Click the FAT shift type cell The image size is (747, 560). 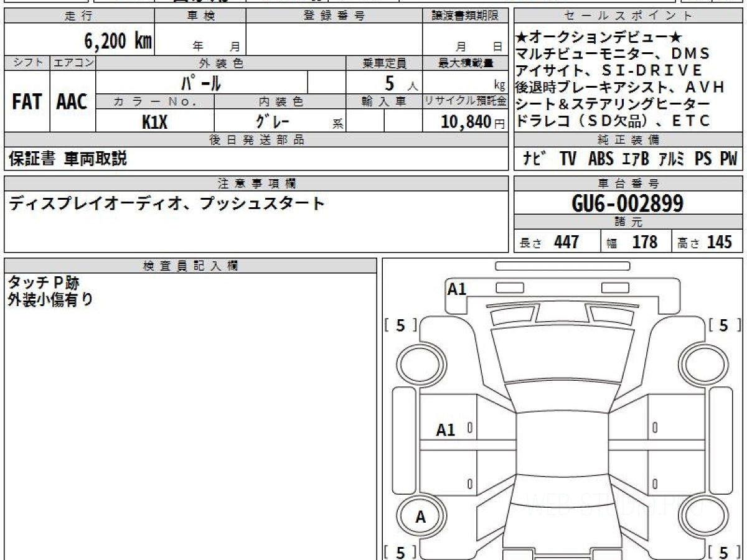click(27, 102)
